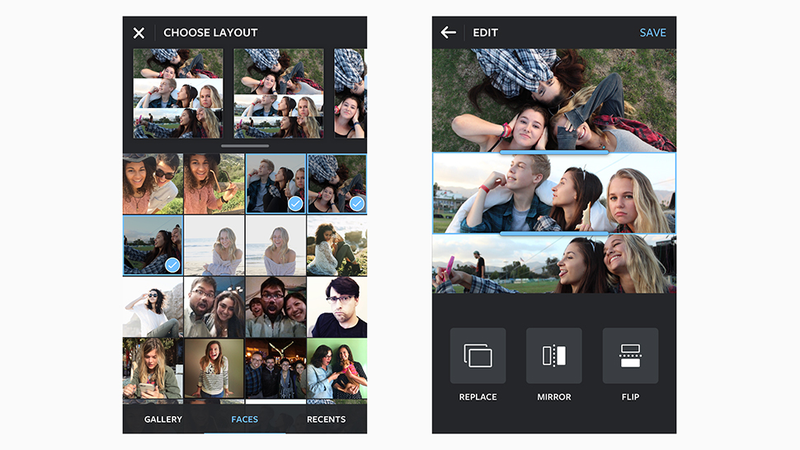Select photo of woman in hat with friend
This screenshot has width=800, height=450.
[x=153, y=184]
